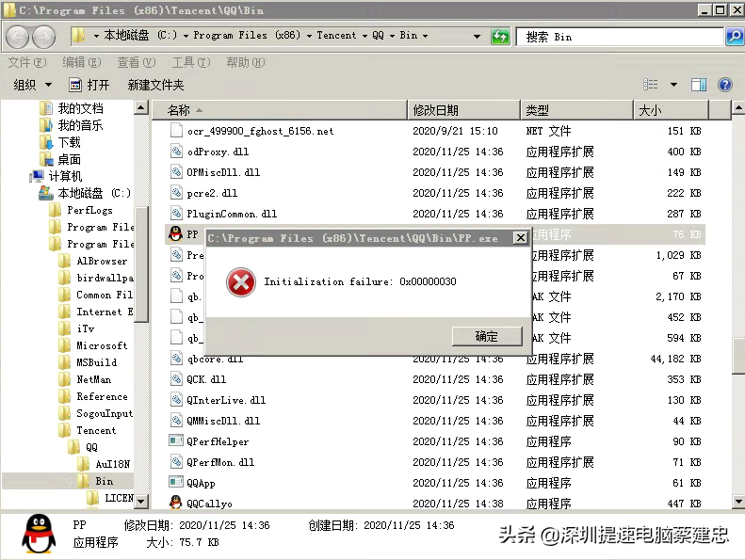Click 新建文件夹 button
745x560 pixels.
(155, 85)
